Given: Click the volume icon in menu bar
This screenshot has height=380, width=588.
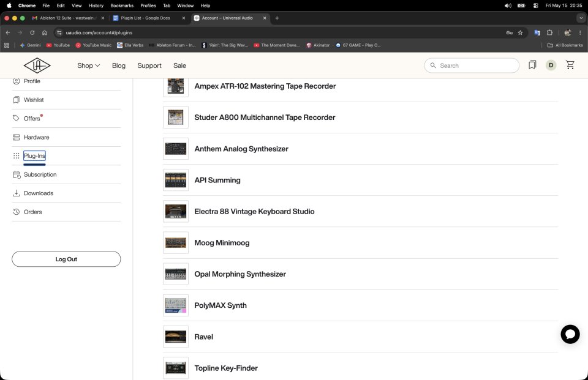Looking at the screenshot, I should pyautogui.click(x=508, y=6).
